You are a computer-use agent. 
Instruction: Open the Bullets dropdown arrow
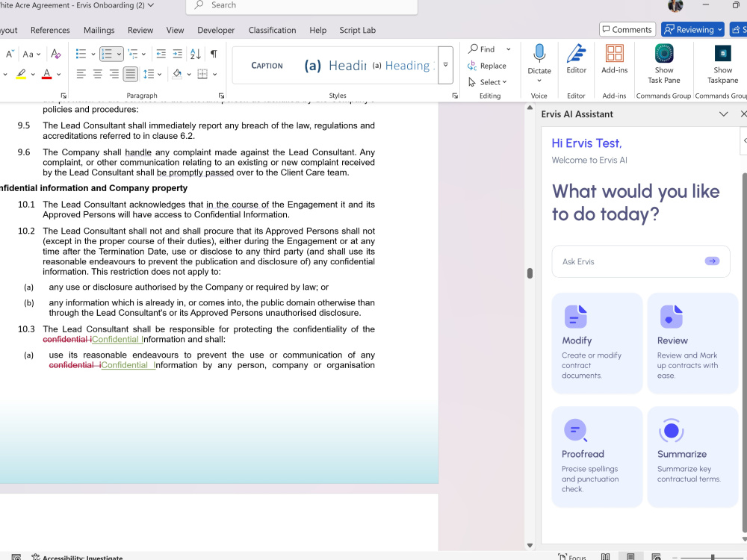(x=93, y=55)
